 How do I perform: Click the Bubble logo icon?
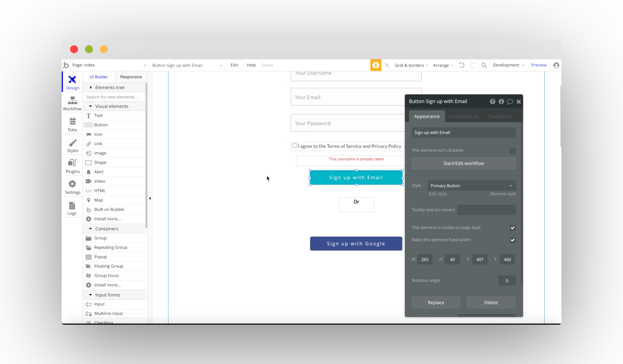point(66,65)
